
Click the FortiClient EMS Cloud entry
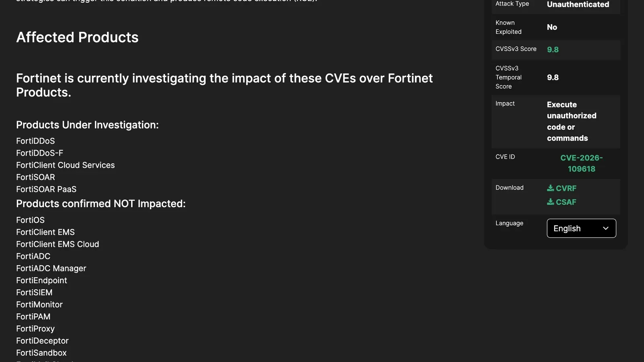click(58, 244)
